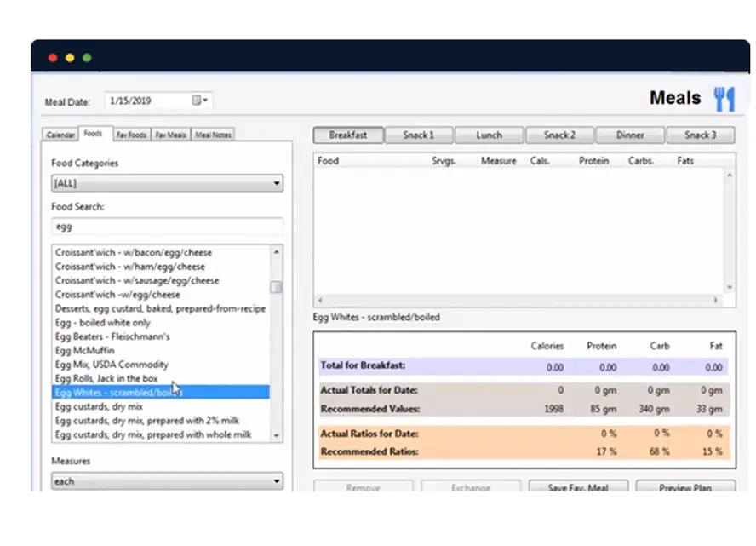Click the fork and knife Meals icon

tap(724, 99)
